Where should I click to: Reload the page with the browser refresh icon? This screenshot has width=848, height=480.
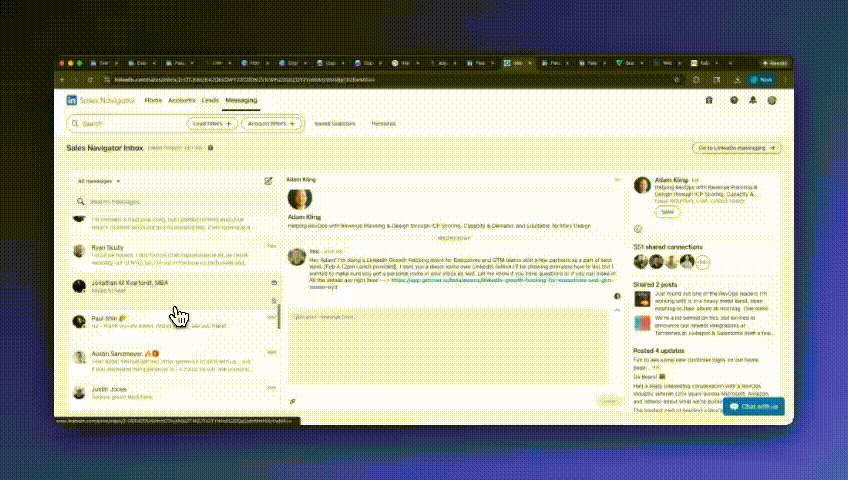(90, 80)
